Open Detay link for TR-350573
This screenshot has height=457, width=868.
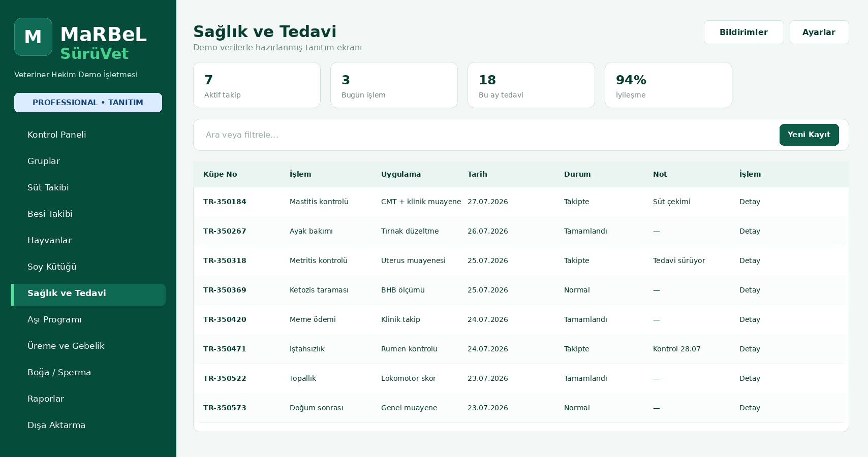pyautogui.click(x=750, y=408)
